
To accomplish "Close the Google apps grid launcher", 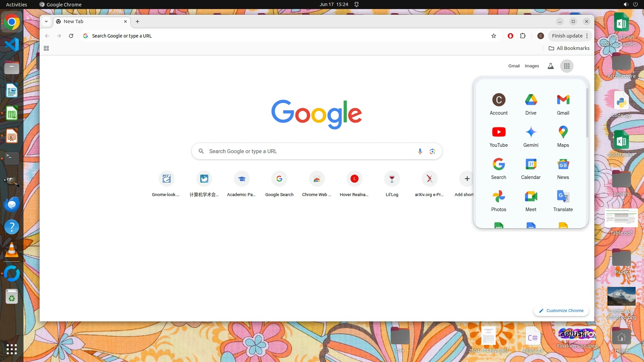I will 567,66.
